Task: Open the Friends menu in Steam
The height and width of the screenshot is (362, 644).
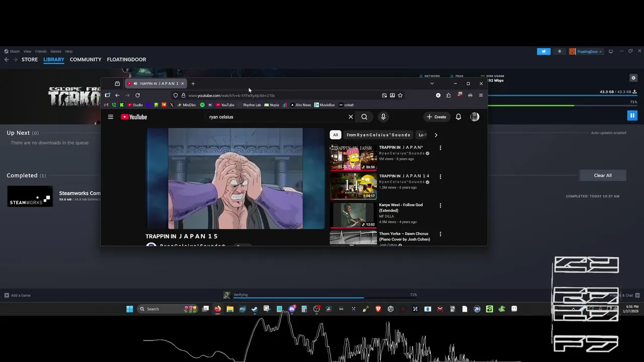Action: pos(41,51)
